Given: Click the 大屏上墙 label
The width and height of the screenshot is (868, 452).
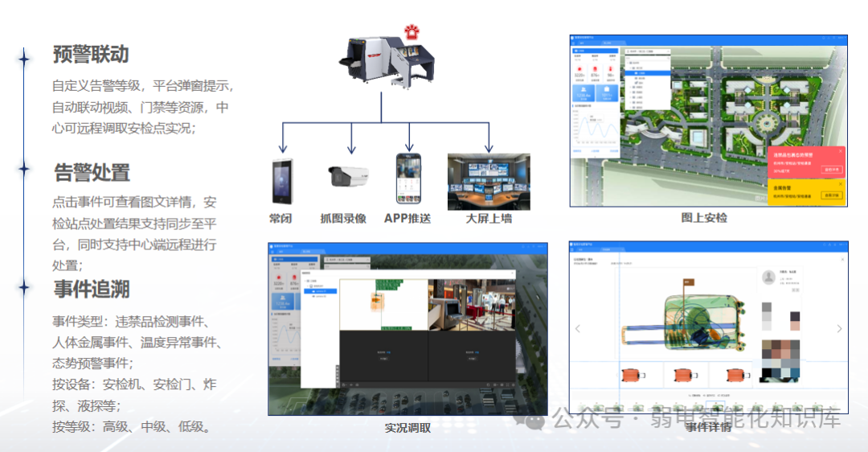Looking at the screenshot, I should tap(489, 219).
